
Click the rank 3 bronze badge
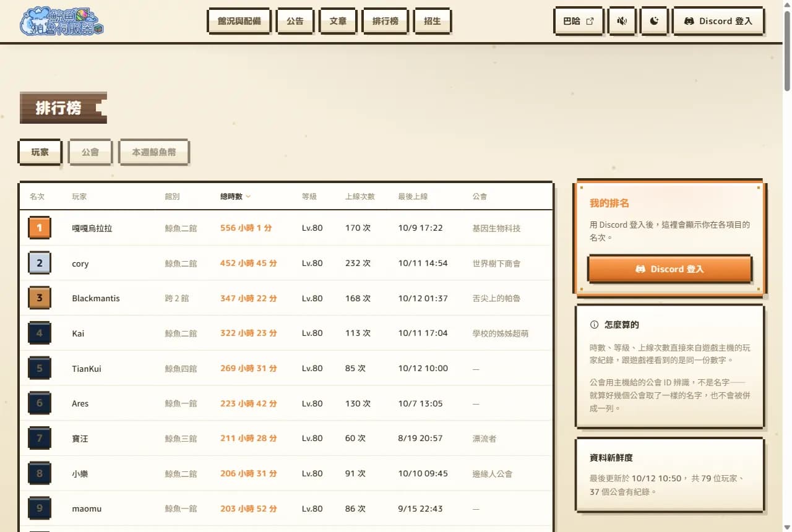[40, 298]
